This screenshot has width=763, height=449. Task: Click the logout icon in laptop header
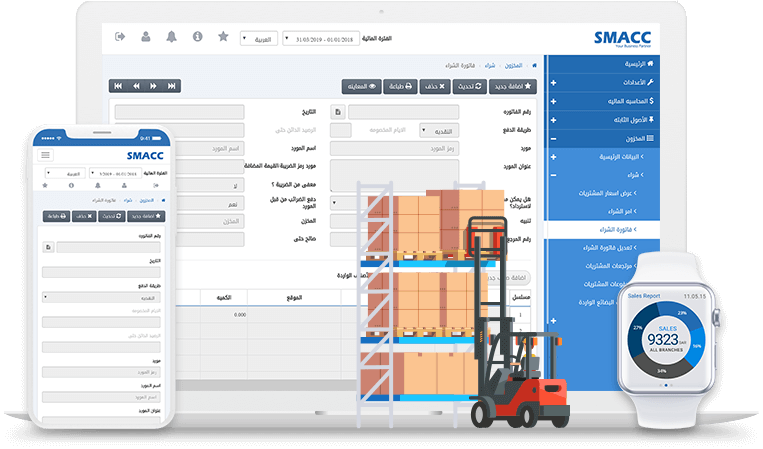point(120,37)
